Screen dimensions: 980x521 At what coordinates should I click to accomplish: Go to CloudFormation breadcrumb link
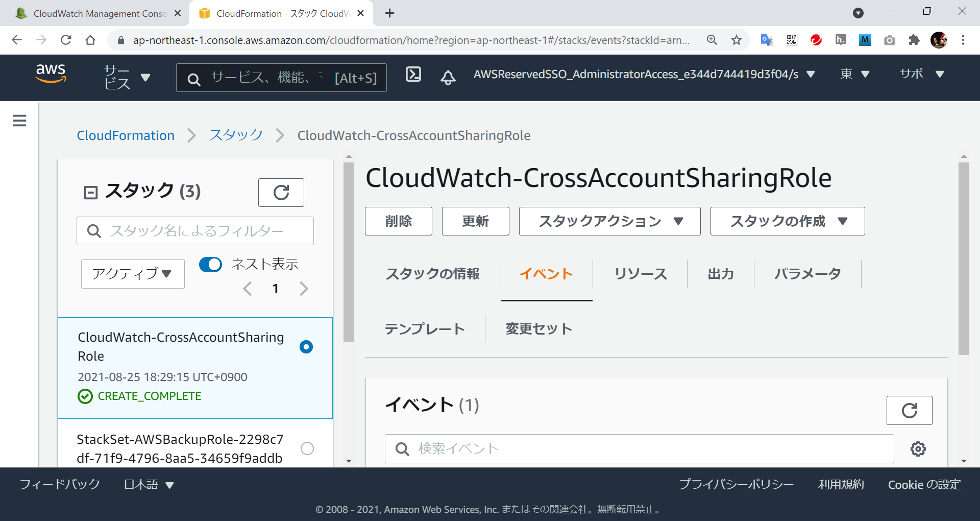126,135
